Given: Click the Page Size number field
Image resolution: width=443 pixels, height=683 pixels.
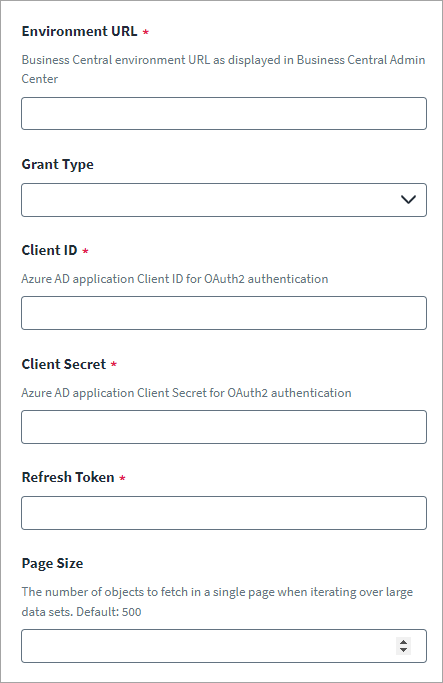Looking at the screenshot, I should tap(224, 646).
